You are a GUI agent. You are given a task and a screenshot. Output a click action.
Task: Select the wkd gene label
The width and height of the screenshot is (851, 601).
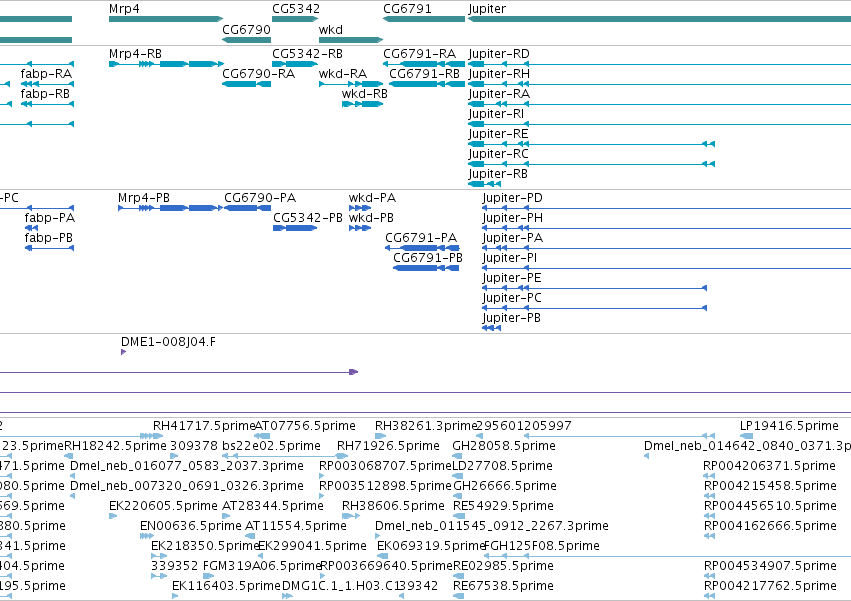(331, 29)
